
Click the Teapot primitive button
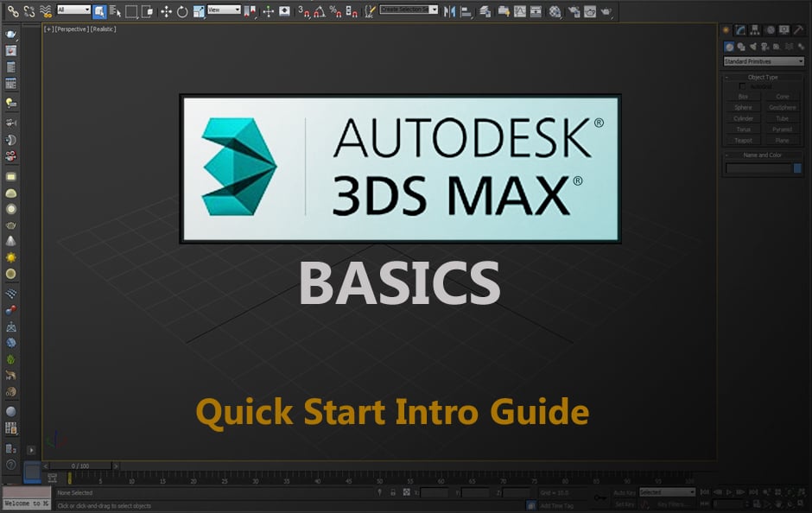(x=743, y=140)
